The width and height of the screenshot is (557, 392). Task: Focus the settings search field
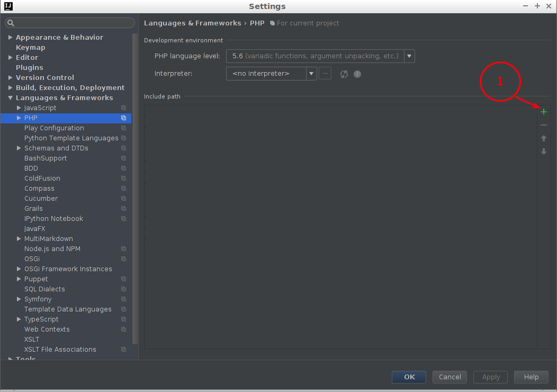click(x=70, y=23)
